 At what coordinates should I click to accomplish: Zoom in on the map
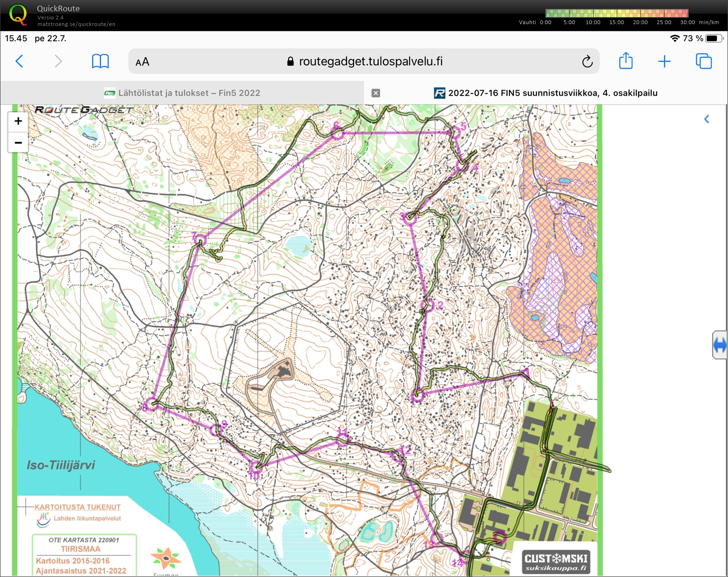18,121
